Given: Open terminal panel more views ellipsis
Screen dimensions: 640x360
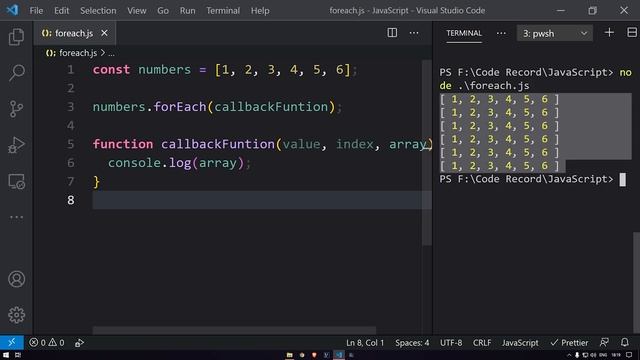Looking at the screenshot, I should (x=501, y=33).
